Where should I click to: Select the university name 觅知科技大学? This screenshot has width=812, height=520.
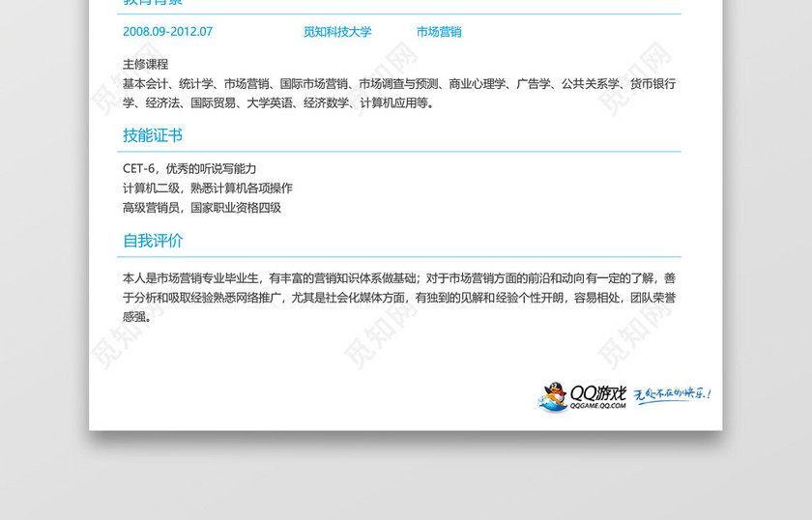tap(337, 32)
